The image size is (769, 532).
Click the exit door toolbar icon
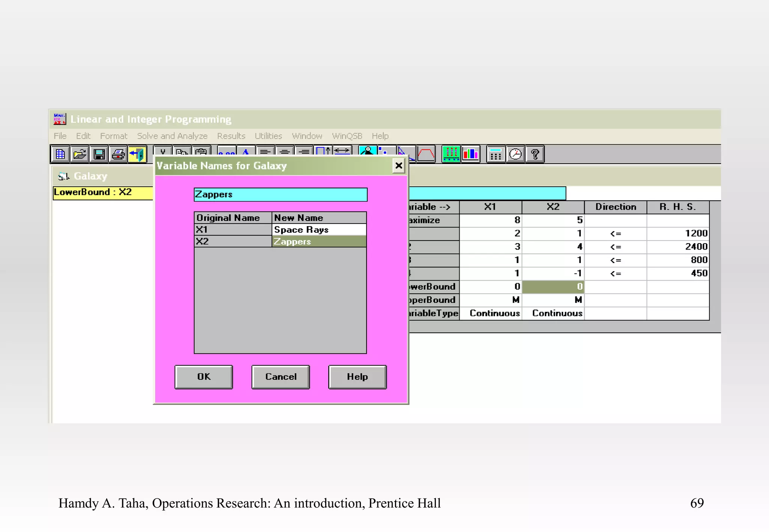pyautogui.click(x=137, y=154)
